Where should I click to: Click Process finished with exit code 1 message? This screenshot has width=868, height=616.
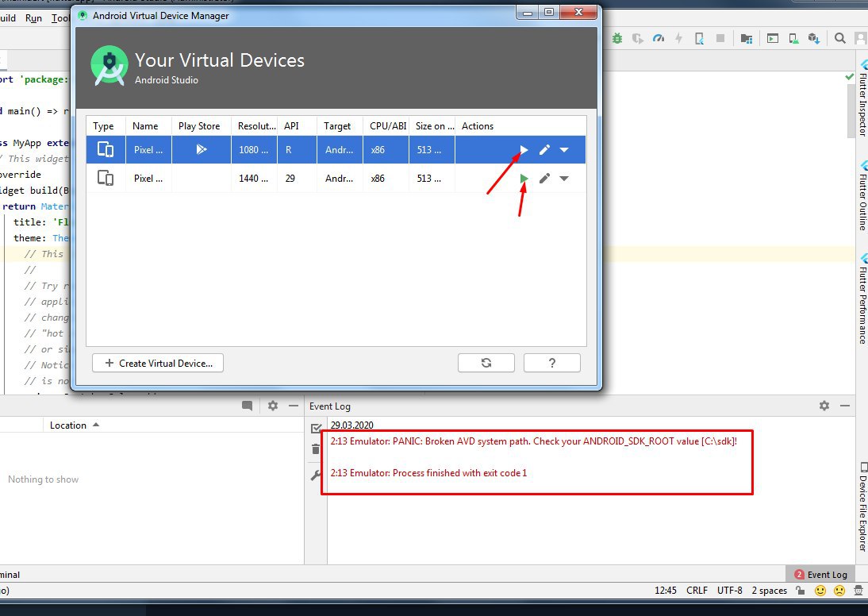(428, 473)
